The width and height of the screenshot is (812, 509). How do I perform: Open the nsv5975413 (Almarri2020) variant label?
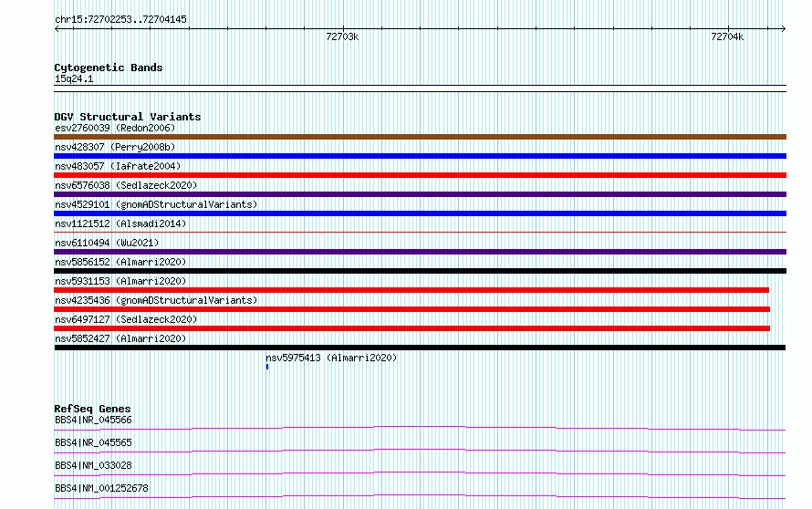tap(331, 358)
